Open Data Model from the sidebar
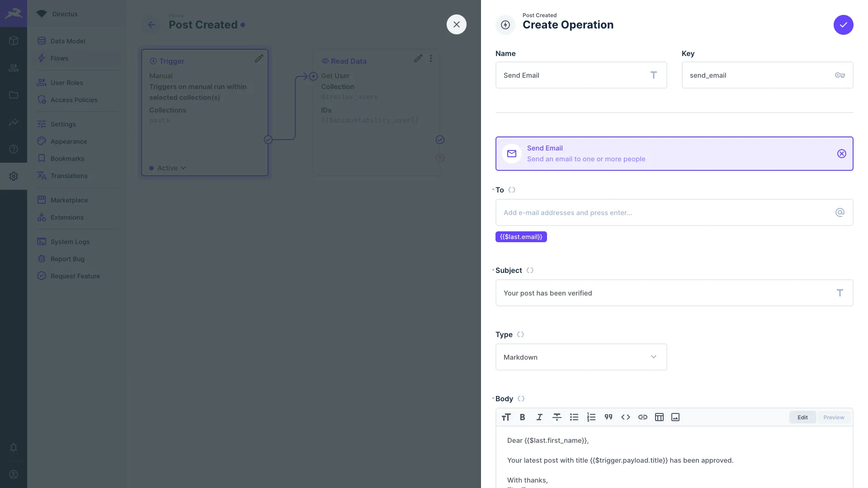The image size is (868, 488). [68, 41]
